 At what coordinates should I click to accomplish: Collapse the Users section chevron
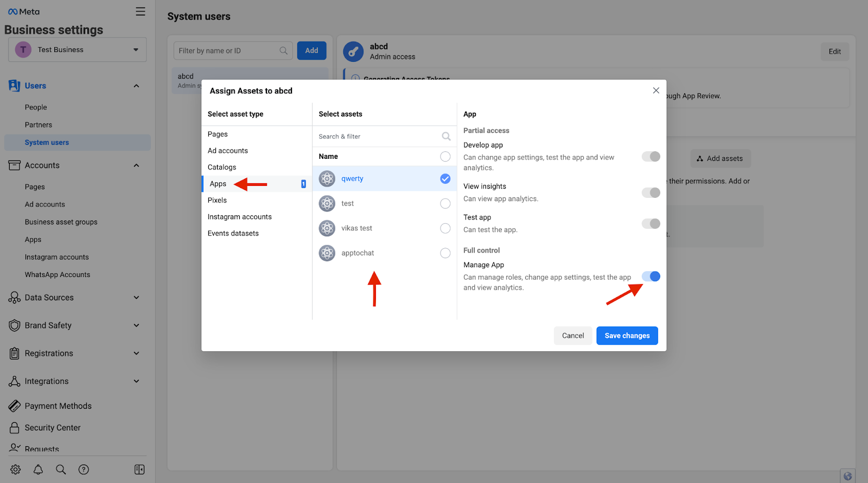[136, 86]
